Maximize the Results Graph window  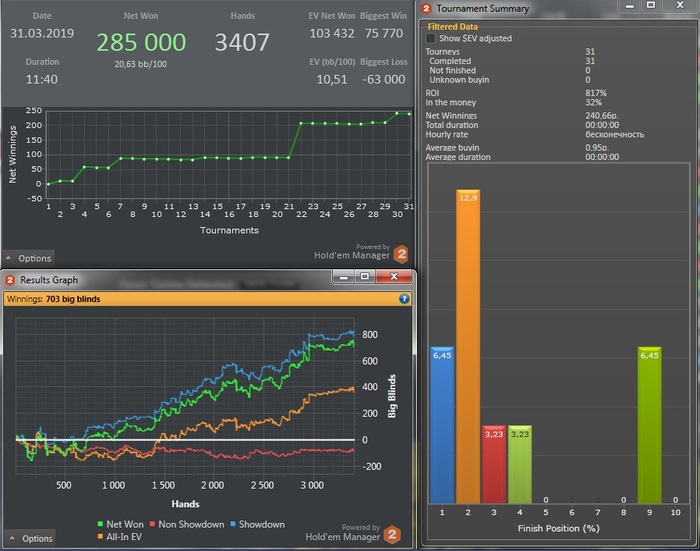click(x=364, y=276)
